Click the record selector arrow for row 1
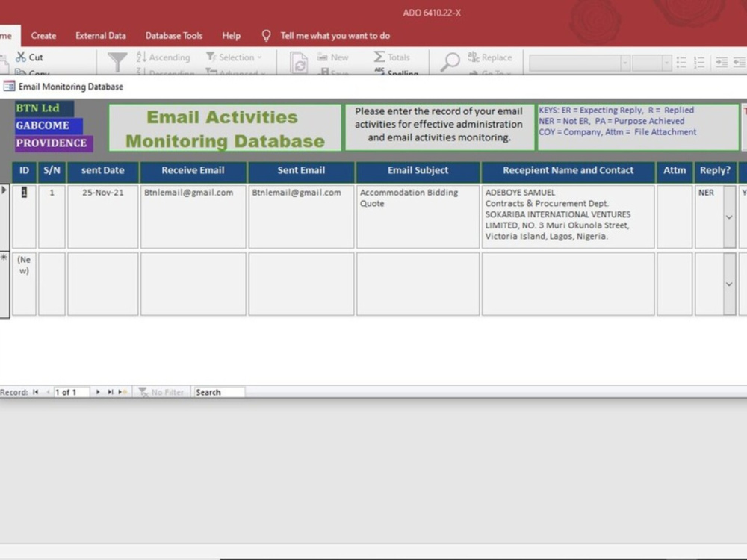747x560 pixels. [x=4, y=217]
